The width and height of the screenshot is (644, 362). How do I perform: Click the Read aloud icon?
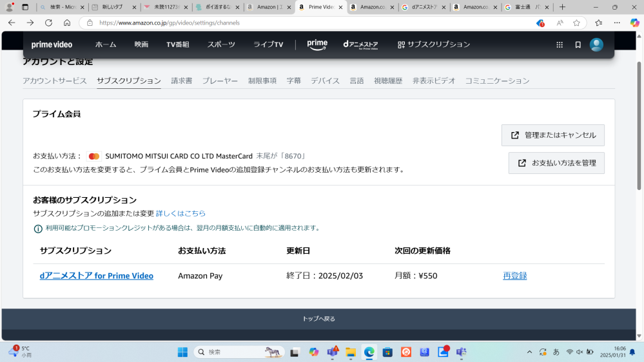(x=560, y=23)
